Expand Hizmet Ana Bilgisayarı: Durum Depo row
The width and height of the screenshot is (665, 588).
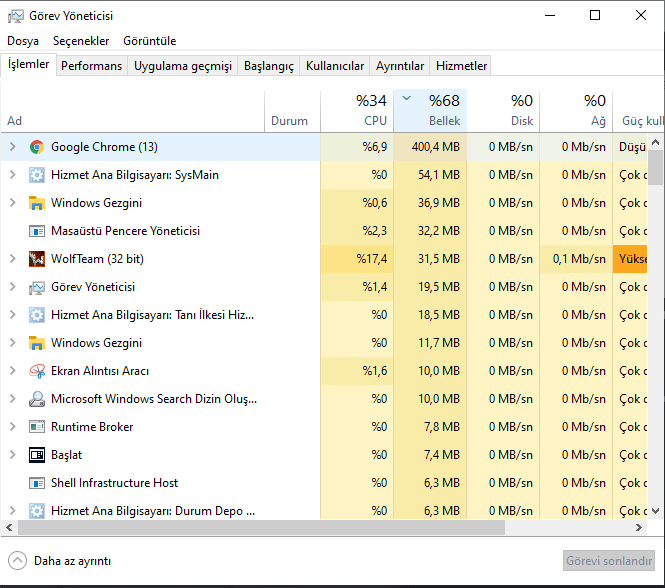pos(13,511)
